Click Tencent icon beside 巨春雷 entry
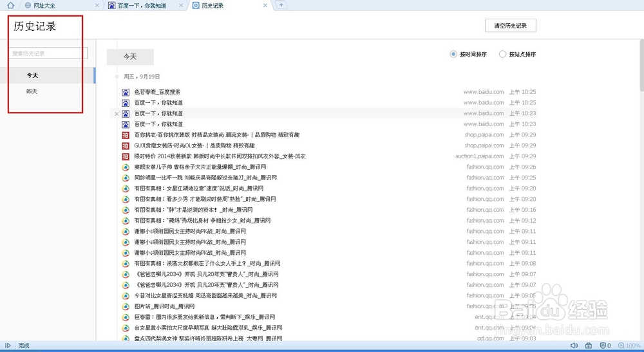This screenshot has width=644, height=352. (126, 317)
